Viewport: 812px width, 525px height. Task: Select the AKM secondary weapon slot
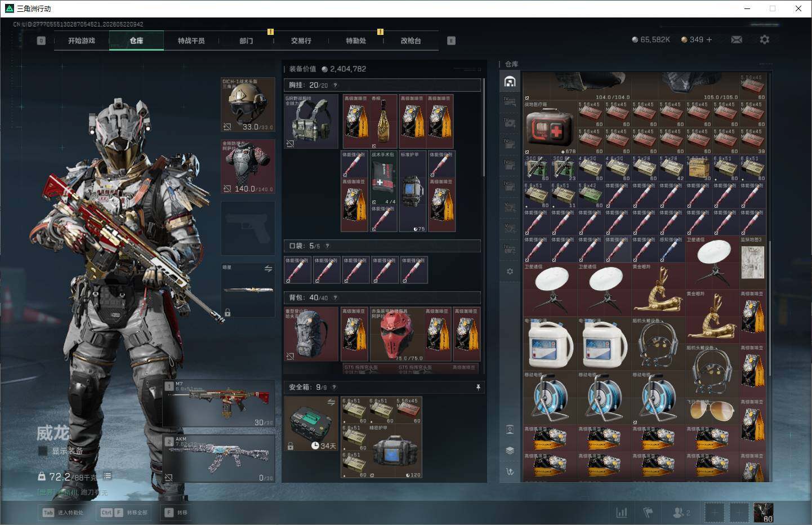point(219,459)
